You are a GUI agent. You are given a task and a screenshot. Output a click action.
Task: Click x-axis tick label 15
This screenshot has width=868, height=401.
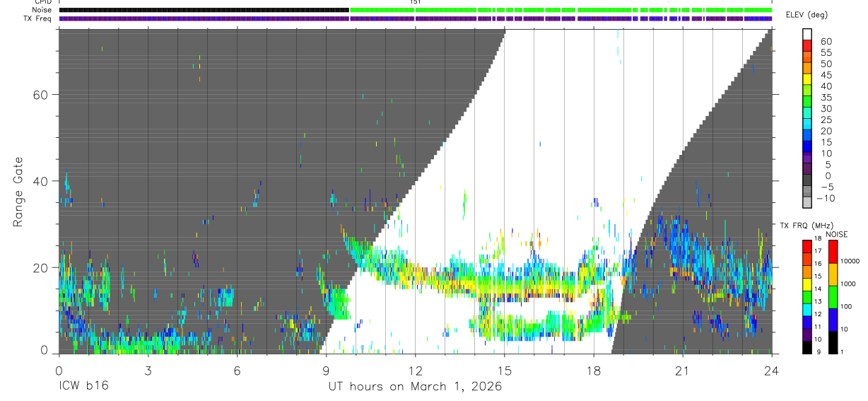coord(505,371)
